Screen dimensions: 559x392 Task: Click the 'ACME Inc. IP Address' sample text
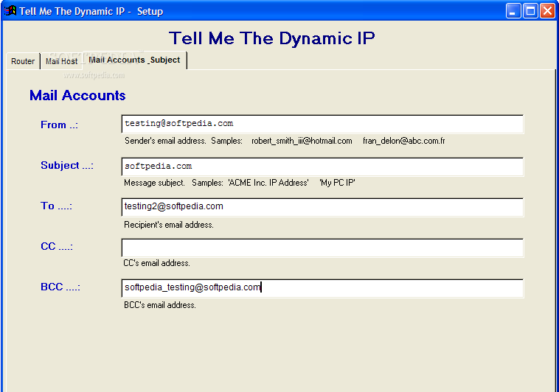[x=268, y=183]
